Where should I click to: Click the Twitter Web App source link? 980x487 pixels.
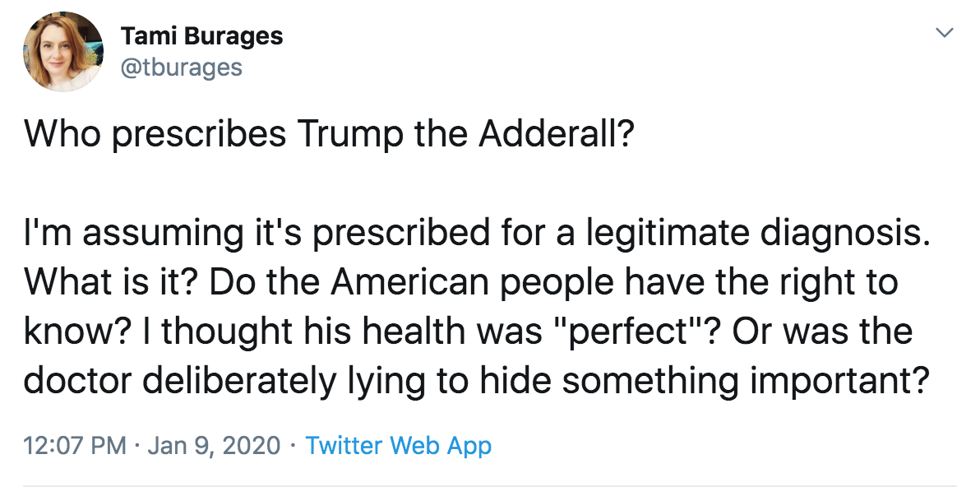(x=398, y=445)
